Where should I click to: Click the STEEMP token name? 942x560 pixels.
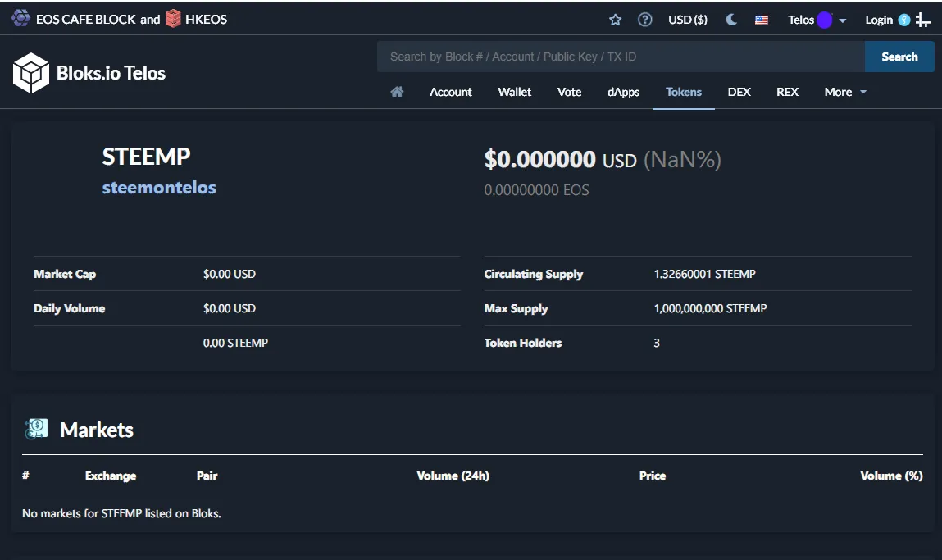pyautogui.click(x=146, y=157)
